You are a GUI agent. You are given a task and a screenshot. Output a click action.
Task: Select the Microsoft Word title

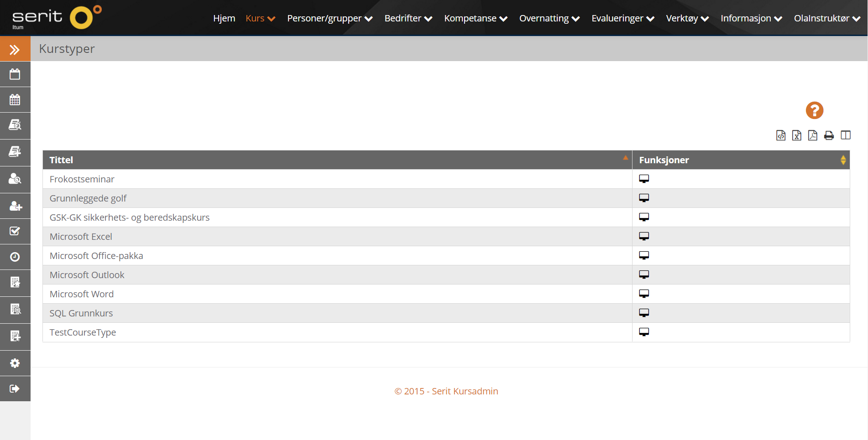click(82, 294)
